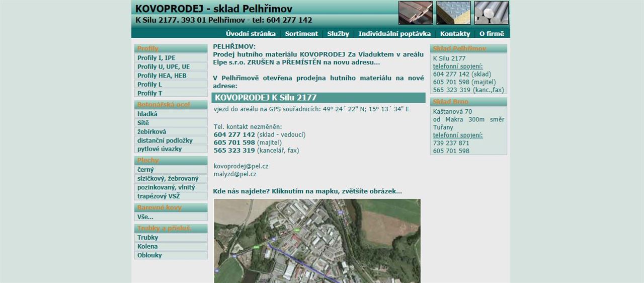Click the Trubky a přísluš. heading

[x=171, y=228]
